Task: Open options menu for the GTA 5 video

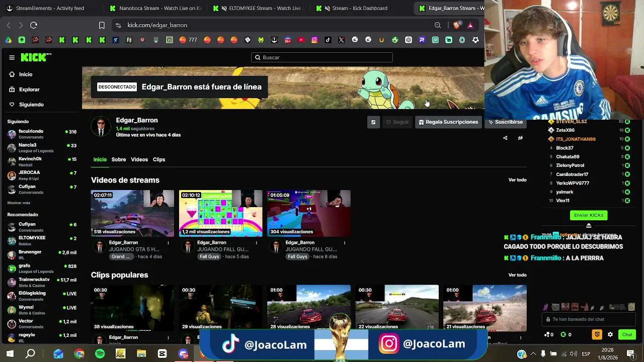Action: 168,243
